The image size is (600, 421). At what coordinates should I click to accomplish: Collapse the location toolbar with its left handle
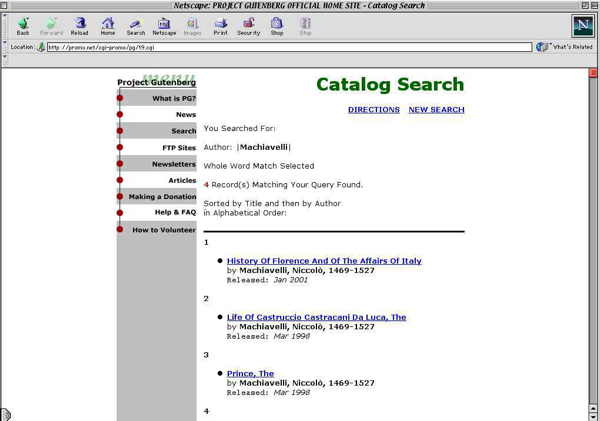pos(5,47)
